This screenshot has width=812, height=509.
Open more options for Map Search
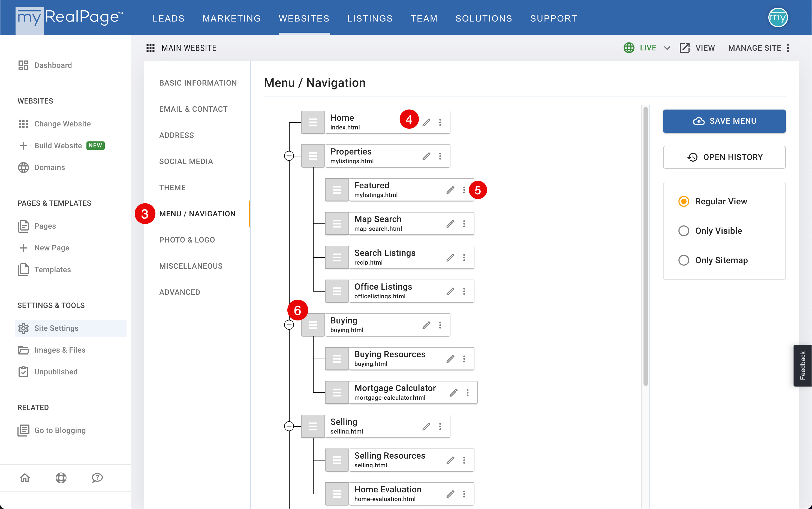click(464, 224)
